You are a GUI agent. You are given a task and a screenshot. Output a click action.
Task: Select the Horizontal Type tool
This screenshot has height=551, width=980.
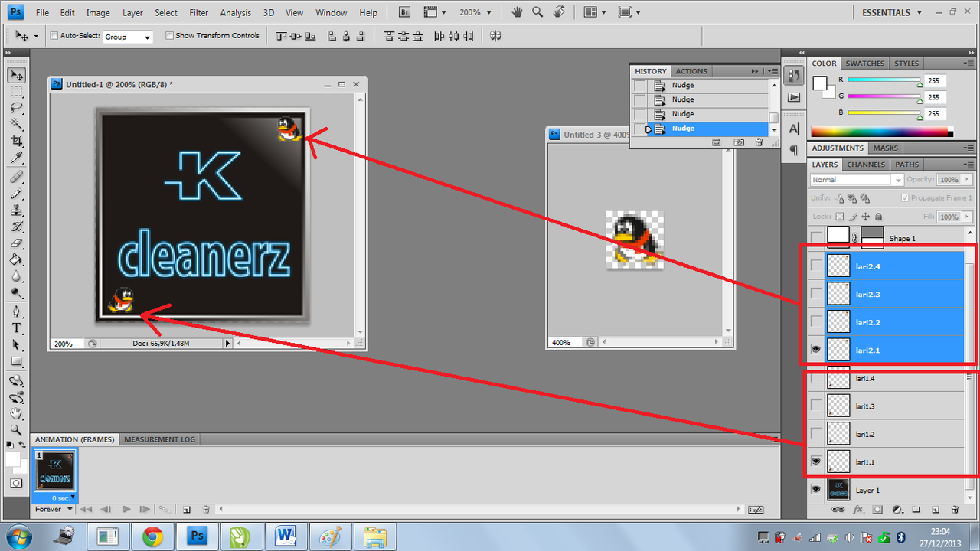17,328
